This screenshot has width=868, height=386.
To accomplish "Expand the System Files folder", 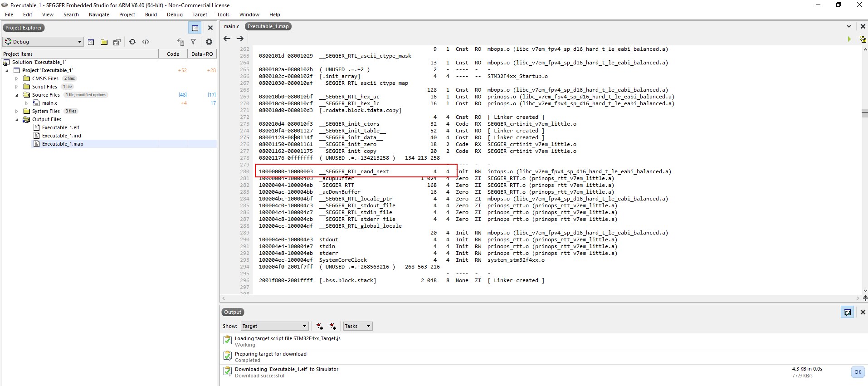I will [17, 111].
